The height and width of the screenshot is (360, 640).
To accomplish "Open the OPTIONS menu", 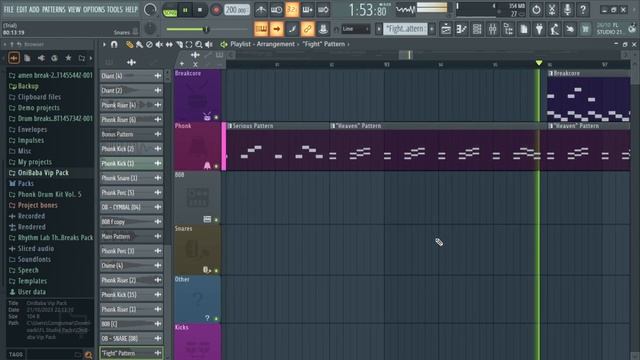I will pos(94,9).
